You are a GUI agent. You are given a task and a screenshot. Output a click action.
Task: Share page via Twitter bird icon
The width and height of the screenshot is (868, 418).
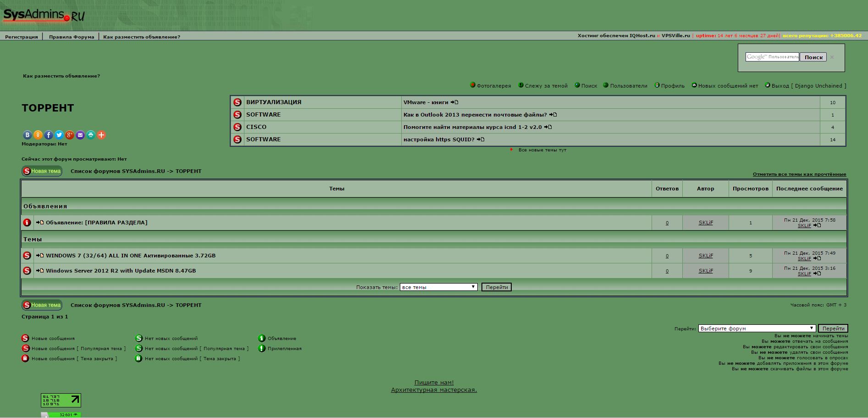coord(59,135)
